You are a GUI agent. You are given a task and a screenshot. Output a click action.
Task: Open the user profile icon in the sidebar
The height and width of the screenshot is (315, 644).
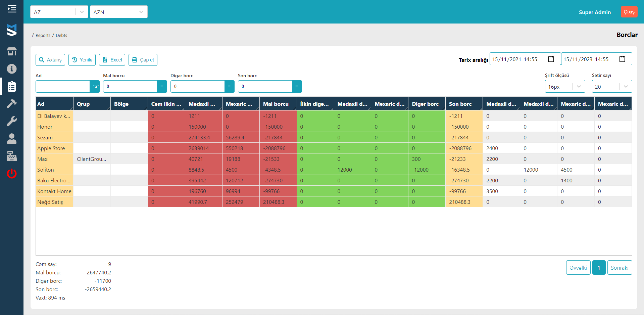pos(12,139)
